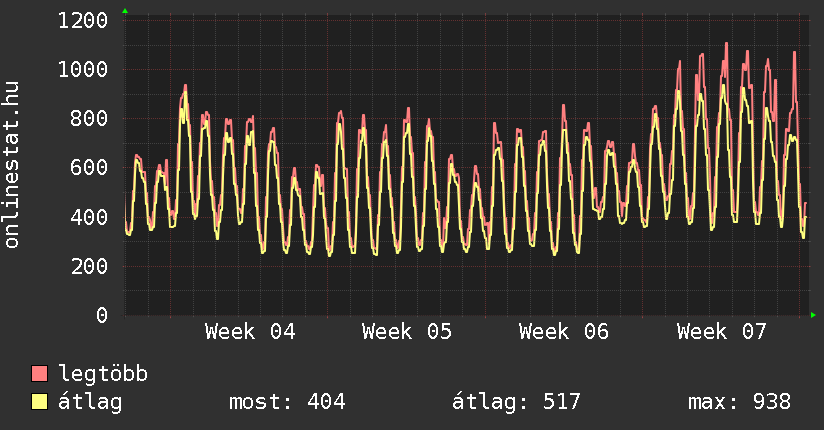This screenshot has height=430, width=824.
Task: Select the Week 07 axis label
Action: 721,332
